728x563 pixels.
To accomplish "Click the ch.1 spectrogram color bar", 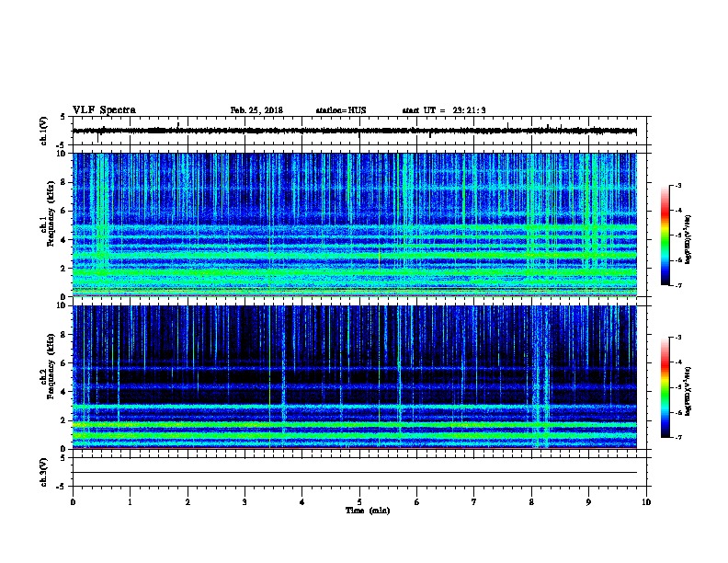I will [x=665, y=236].
